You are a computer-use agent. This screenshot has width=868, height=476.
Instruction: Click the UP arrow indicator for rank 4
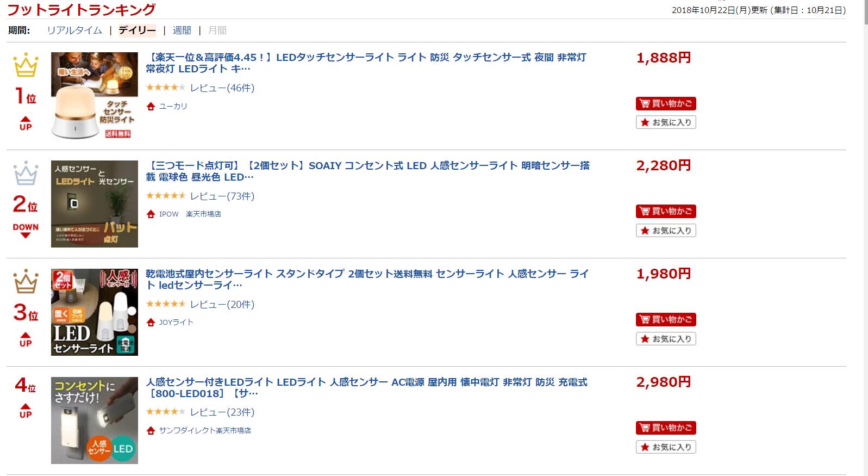26,411
